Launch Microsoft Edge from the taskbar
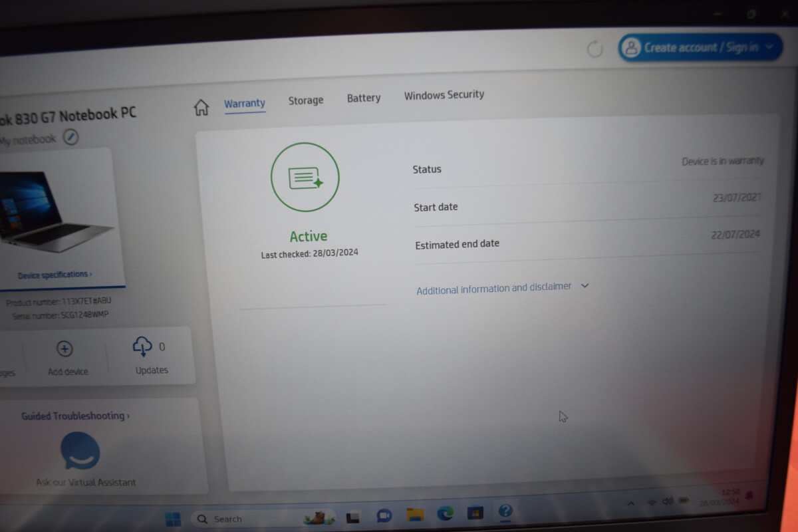The image size is (798, 532). [x=445, y=513]
